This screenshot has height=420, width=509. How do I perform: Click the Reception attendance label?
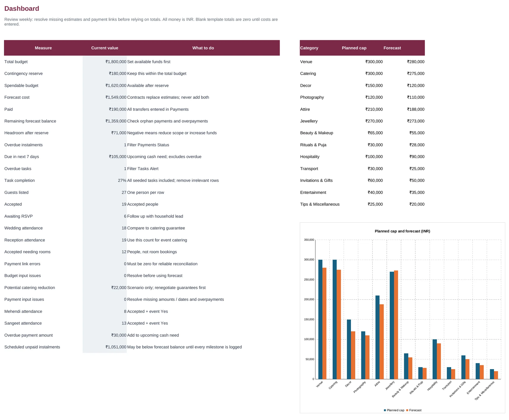tap(25, 240)
